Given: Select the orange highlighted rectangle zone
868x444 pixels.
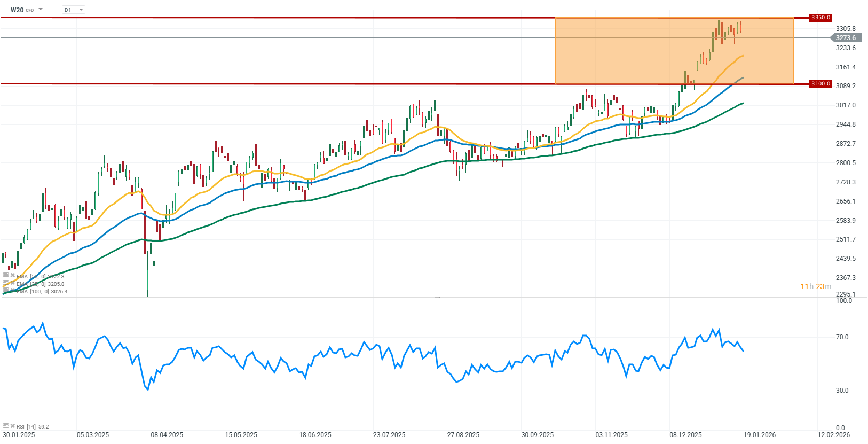Looking at the screenshot, I should (674, 51).
